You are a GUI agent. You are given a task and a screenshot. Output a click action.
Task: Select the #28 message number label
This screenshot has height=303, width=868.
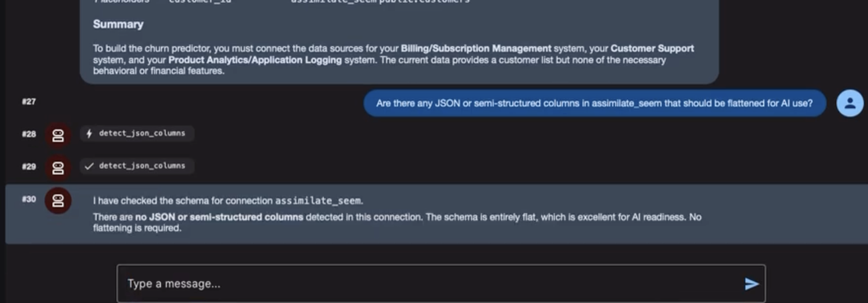29,134
